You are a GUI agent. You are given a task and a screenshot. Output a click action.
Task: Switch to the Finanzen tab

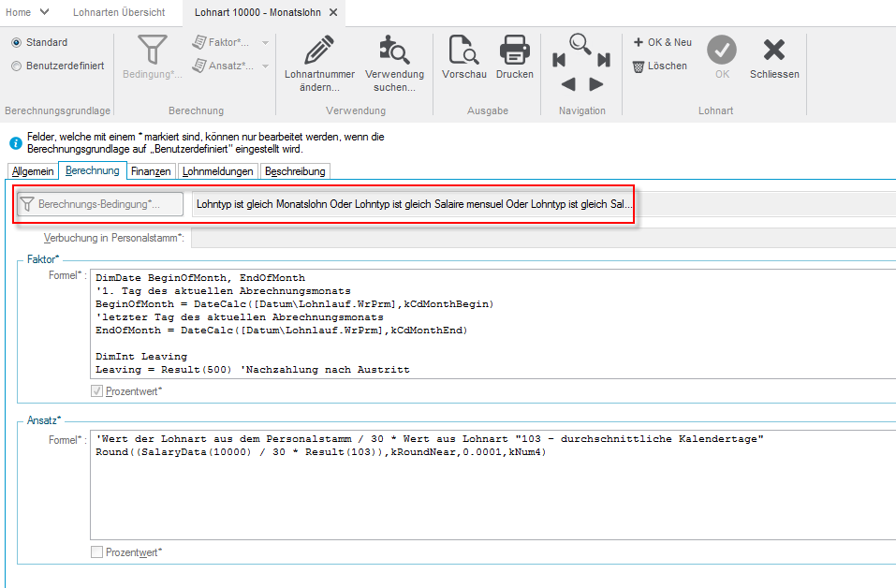point(151,171)
